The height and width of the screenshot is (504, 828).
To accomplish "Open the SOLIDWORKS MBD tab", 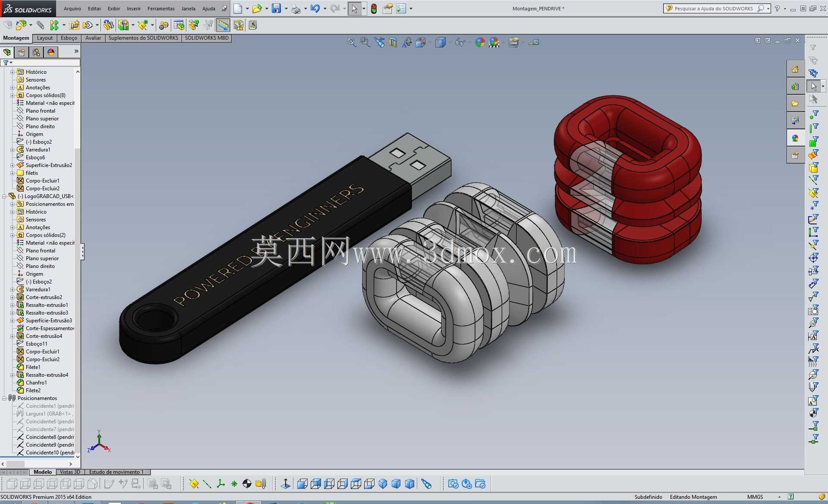I will pos(207,38).
